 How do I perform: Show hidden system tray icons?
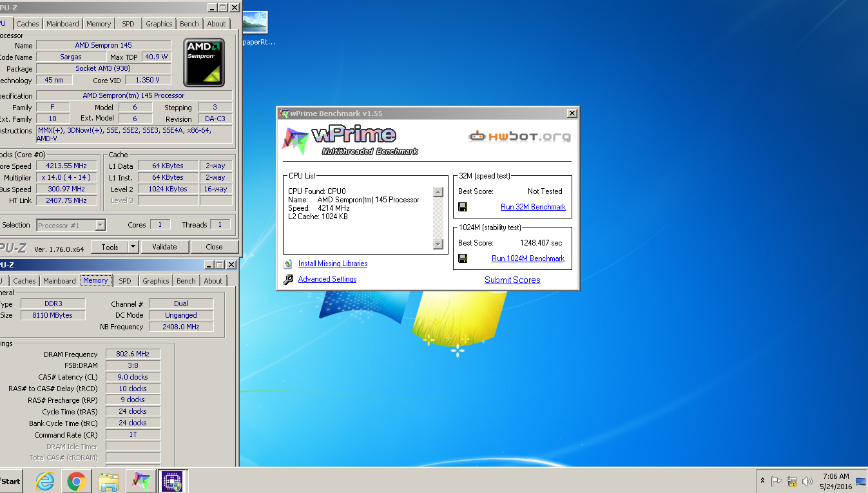point(763,481)
